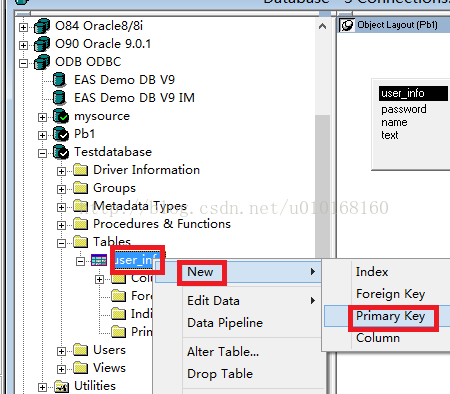The width and height of the screenshot is (450, 394).
Task: Click the Procedures & Functions folder icon
Action: 80,224
